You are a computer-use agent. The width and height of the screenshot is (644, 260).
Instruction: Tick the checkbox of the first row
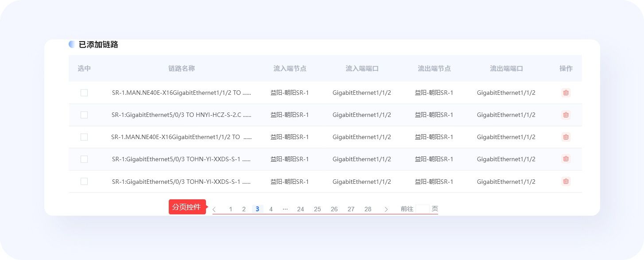84,93
